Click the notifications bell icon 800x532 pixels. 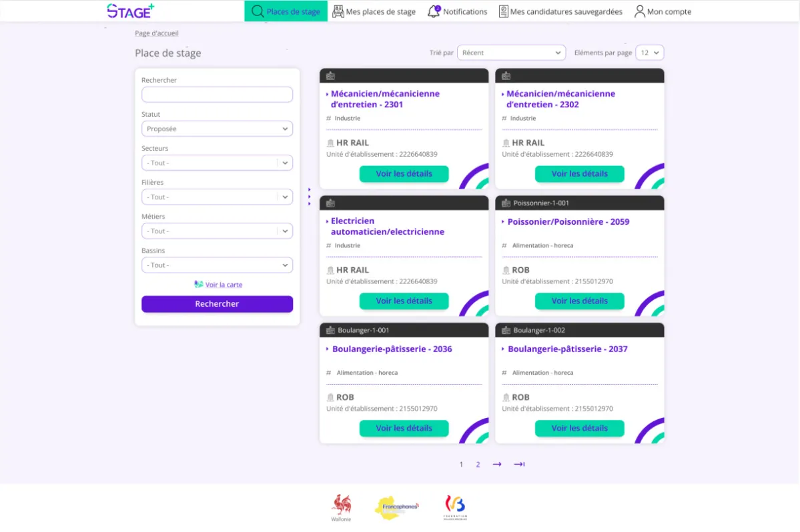(x=434, y=11)
